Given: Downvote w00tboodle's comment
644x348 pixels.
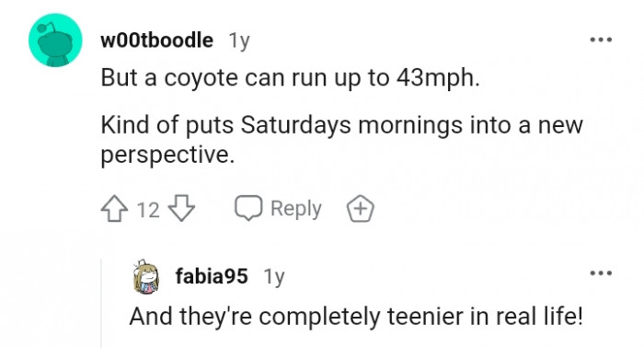Looking at the screenshot, I should 182,209.
